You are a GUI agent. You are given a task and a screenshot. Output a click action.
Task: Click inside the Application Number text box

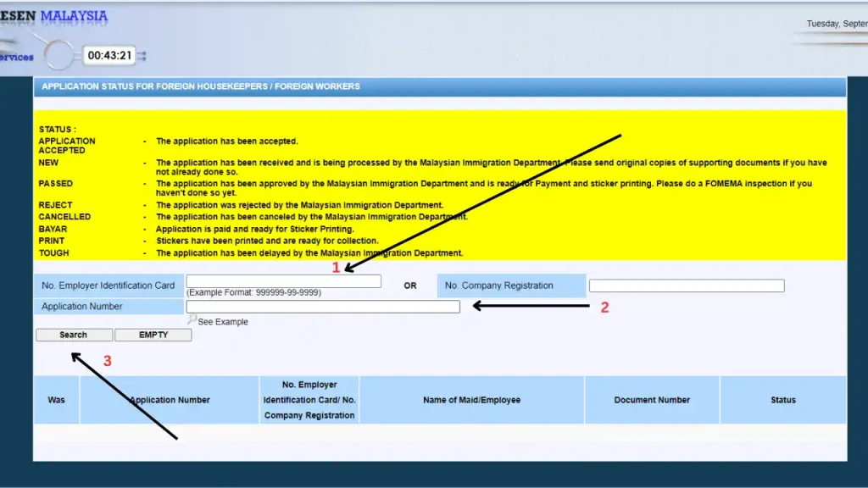click(x=322, y=307)
